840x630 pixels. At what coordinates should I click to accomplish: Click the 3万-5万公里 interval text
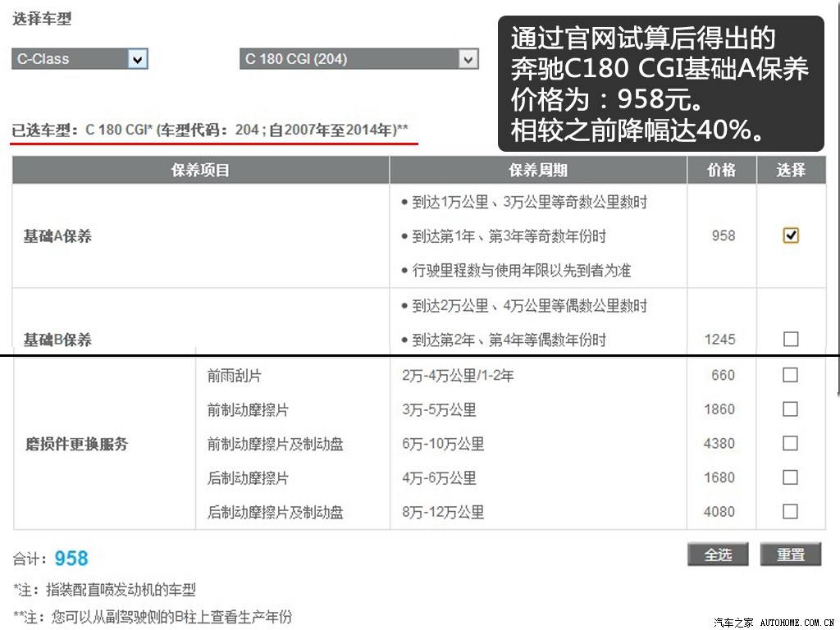pyautogui.click(x=440, y=410)
